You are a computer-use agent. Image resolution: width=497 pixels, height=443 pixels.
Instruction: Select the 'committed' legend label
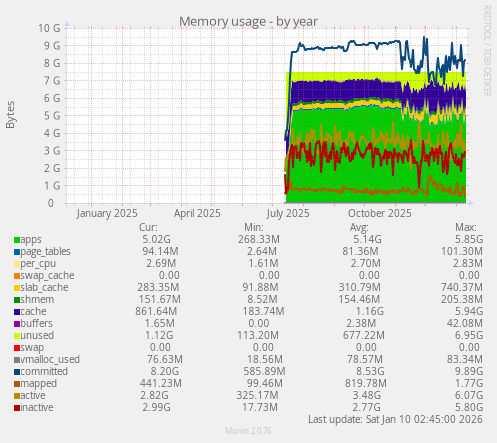coord(44,371)
